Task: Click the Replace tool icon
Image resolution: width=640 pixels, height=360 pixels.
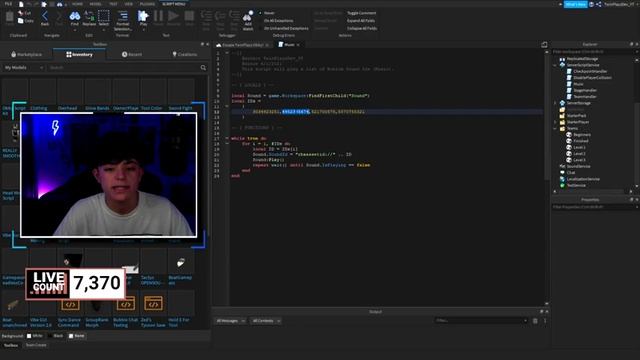Action: (89, 16)
